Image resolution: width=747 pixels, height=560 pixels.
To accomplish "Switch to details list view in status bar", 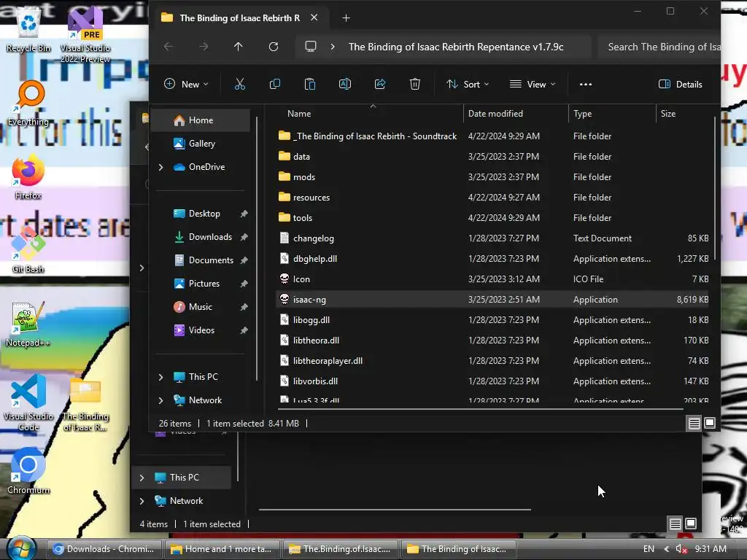I will (x=694, y=423).
